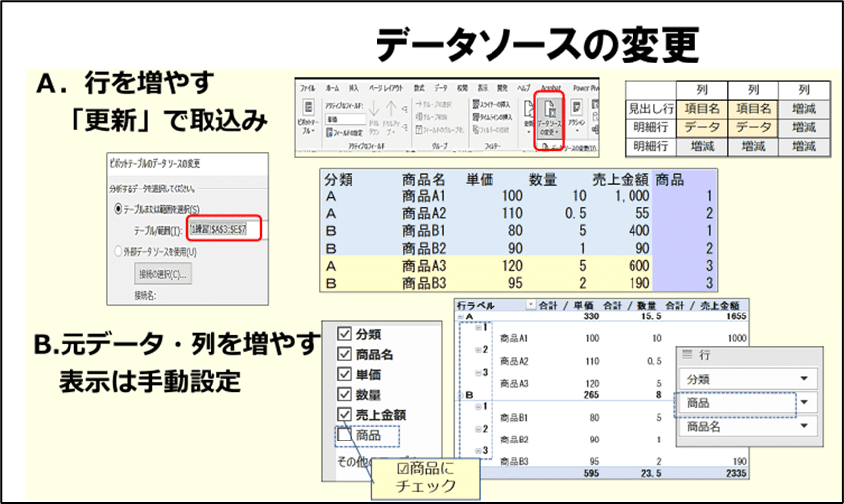Click the 接続の選択 button
The height and width of the screenshot is (504, 844).
tap(163, 274)
